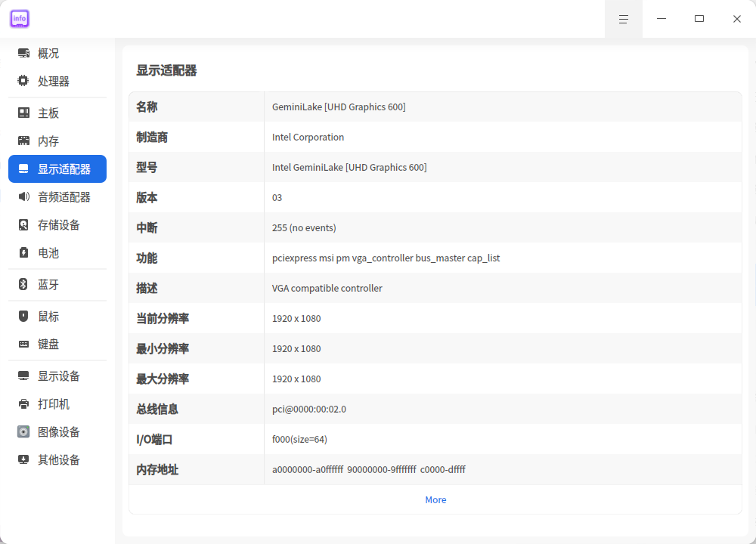Click the memory address value a0000000-a0ffffff
This screenshot has width=756, height=544.
pyautogui.click(x=308, y=469)
